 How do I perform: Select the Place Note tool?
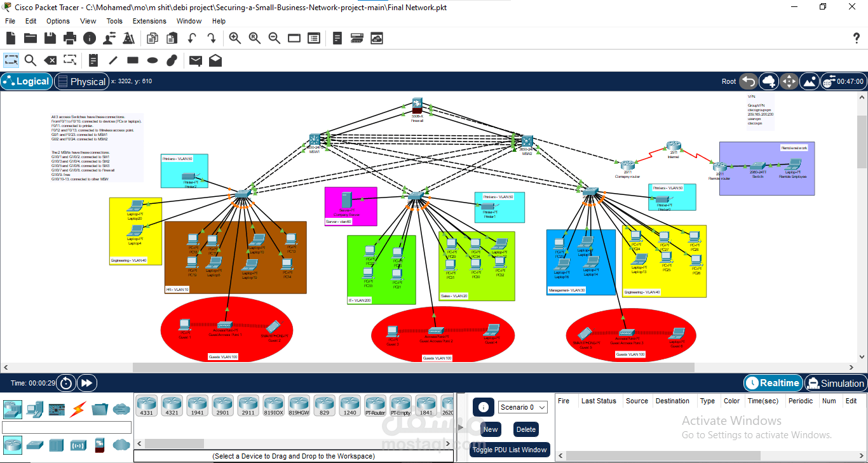(93, 60)
